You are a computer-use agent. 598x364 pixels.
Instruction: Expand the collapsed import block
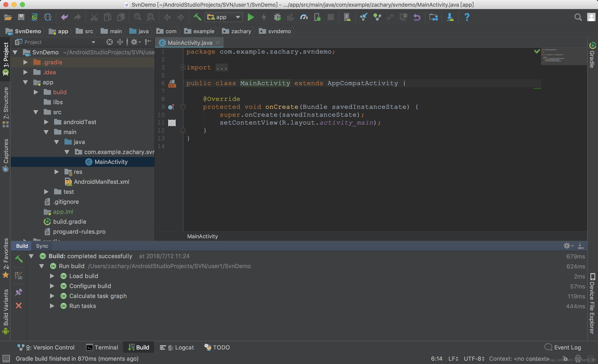[183, 67]
